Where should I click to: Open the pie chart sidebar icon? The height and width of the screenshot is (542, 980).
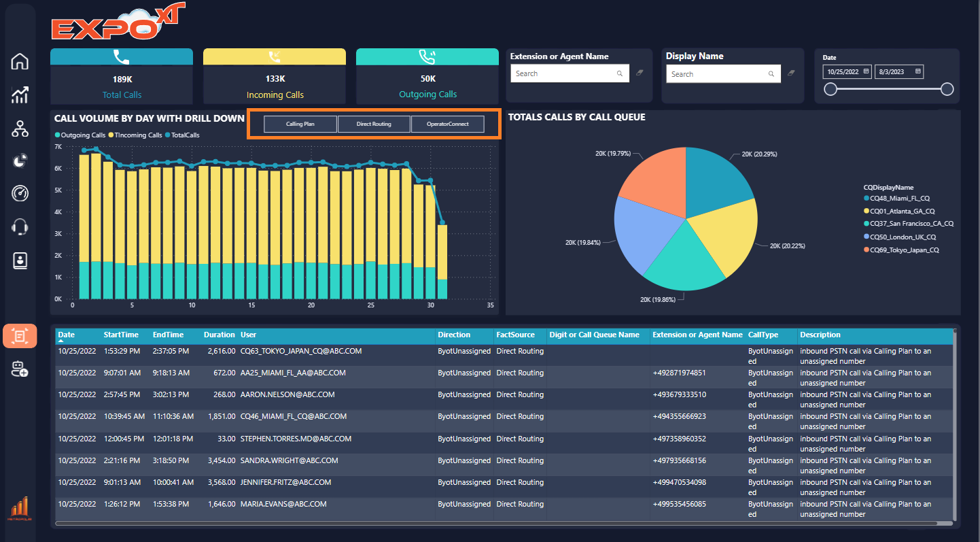[x=20, y=160]
